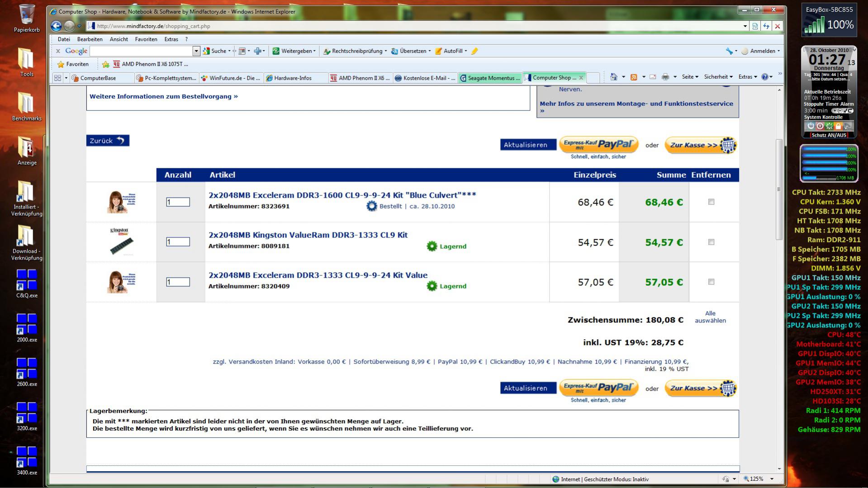Click the browser forward arrow button
Screen dimensions: 868x488
click(69, 26)
